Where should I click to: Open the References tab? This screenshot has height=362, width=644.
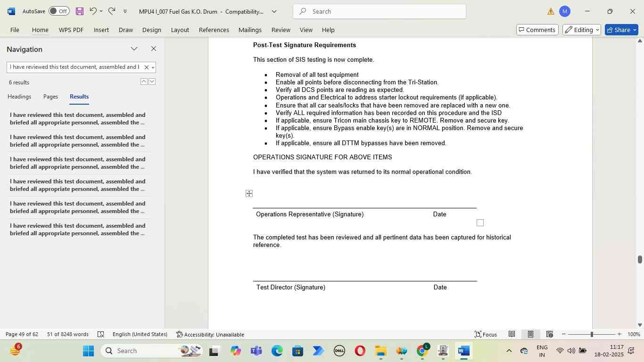[214, 30]
